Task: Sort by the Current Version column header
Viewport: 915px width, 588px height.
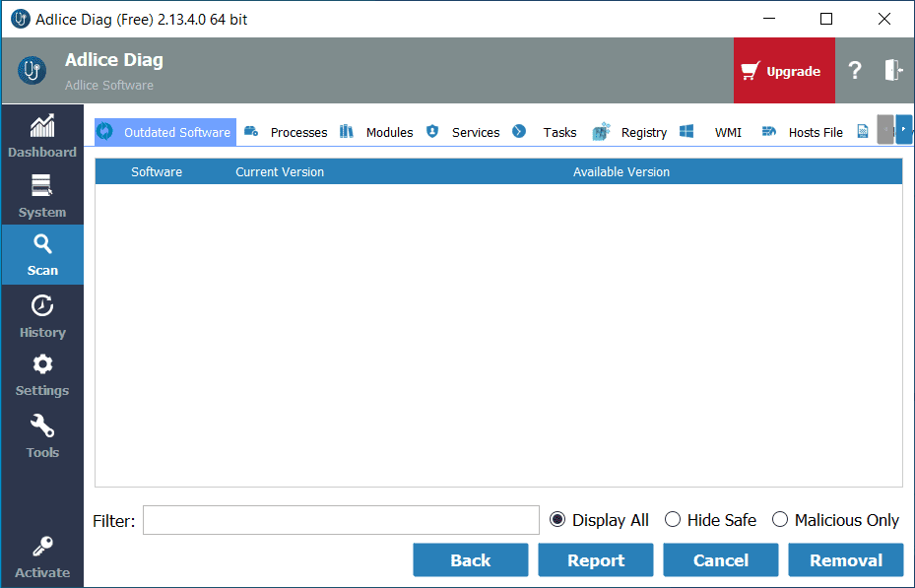Action: point(280,172)
